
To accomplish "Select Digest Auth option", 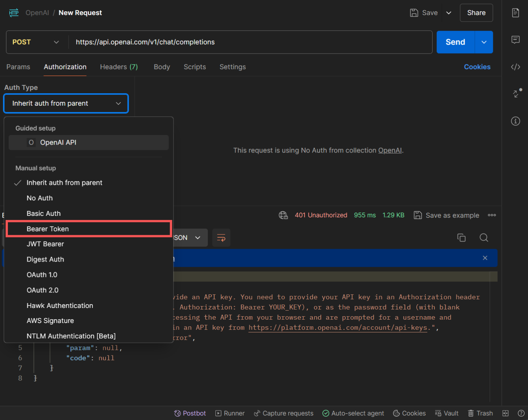I will pyautogui.click(x=89, y=260).
